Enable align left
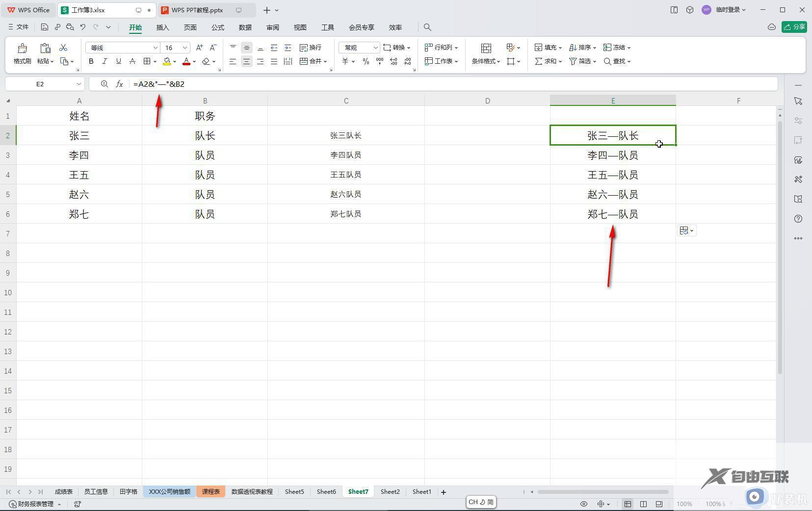The image size is (812, 511). click(233, 61)
